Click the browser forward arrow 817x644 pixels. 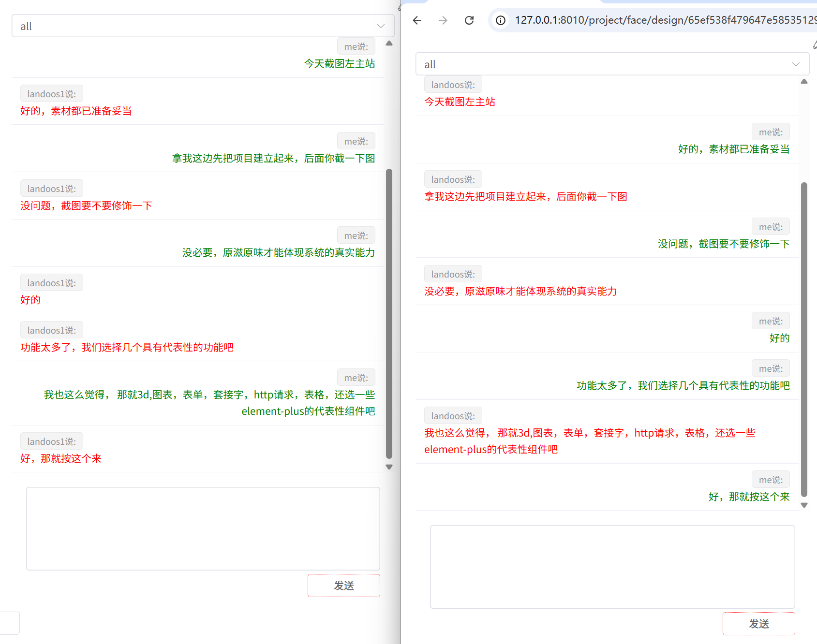[x=443, y=20]
